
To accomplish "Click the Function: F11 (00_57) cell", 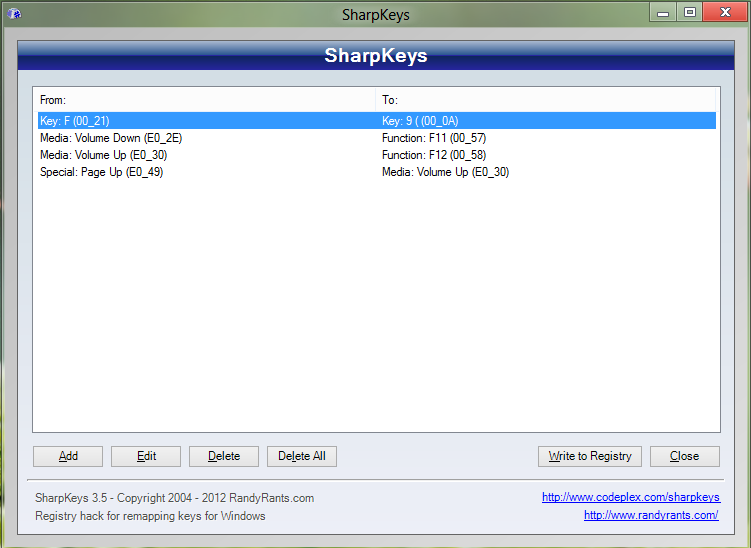I will click(x=434, y=138).
